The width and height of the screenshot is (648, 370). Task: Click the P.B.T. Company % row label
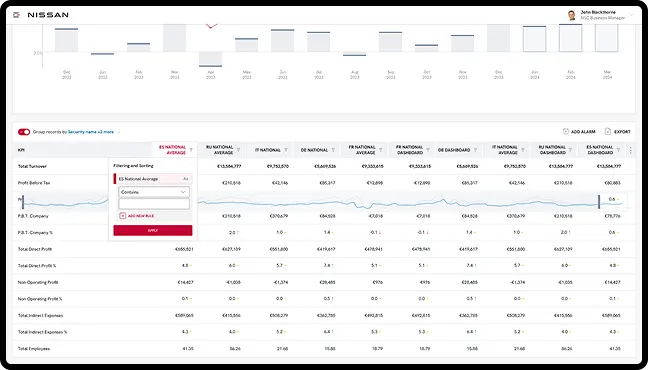(35, 232)
